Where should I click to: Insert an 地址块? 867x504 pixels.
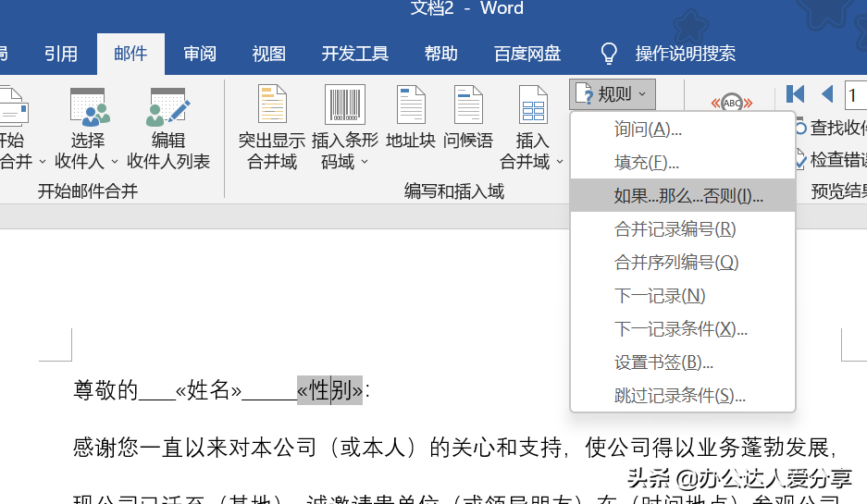pyautogui.click(x=410, y=118)
